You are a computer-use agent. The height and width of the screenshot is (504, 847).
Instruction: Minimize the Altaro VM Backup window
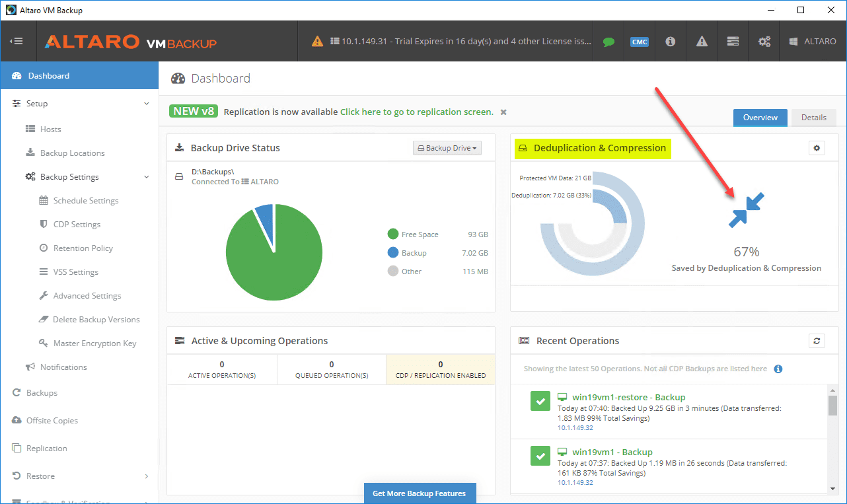tap(770, 10)
